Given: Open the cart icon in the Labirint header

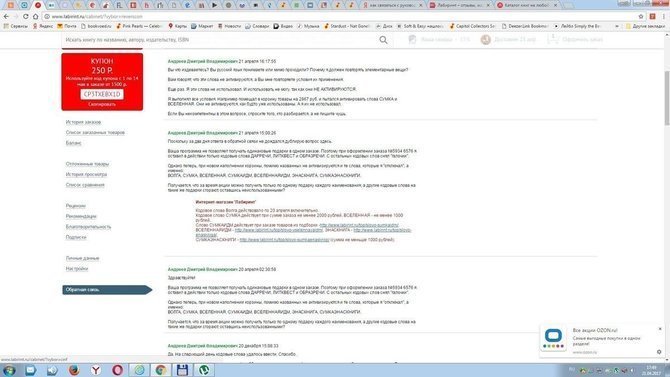Looking at the screenshot, I should coord(552,39).
